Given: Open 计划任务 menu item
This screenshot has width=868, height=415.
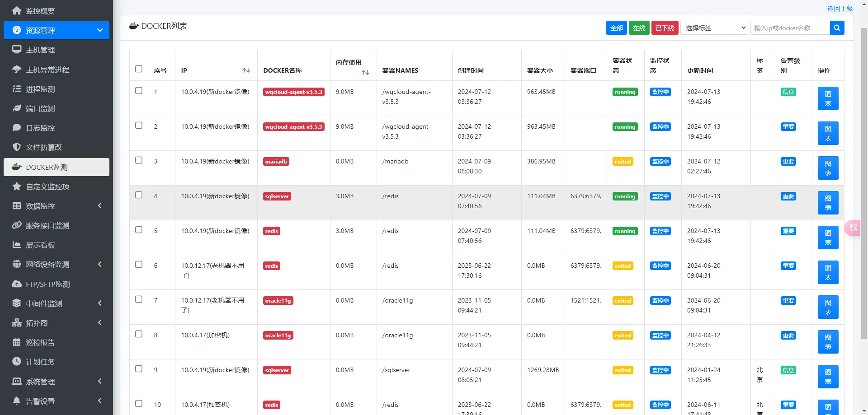Looking at the screenshot, I should [x=57, y=362].
